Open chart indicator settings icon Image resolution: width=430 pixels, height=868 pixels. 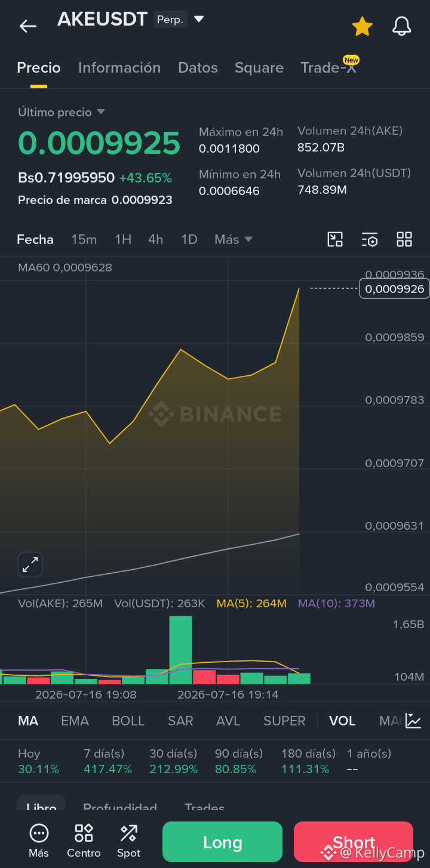370,239
